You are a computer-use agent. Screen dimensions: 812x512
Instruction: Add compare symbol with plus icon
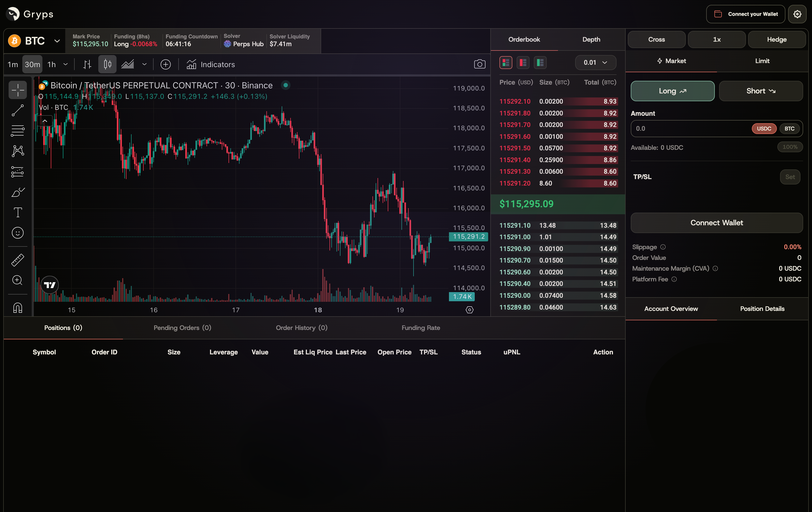click(x=165, y=64)
